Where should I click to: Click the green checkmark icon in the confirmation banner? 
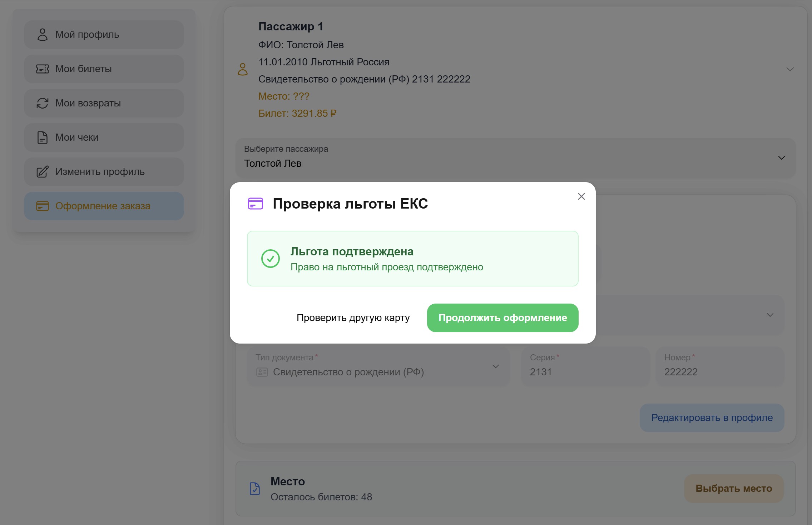coord(271,258)
